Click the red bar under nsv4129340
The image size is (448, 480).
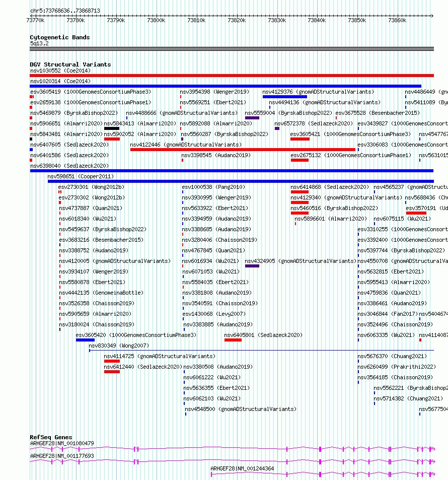pyautogui.click(x=300, y=202)
